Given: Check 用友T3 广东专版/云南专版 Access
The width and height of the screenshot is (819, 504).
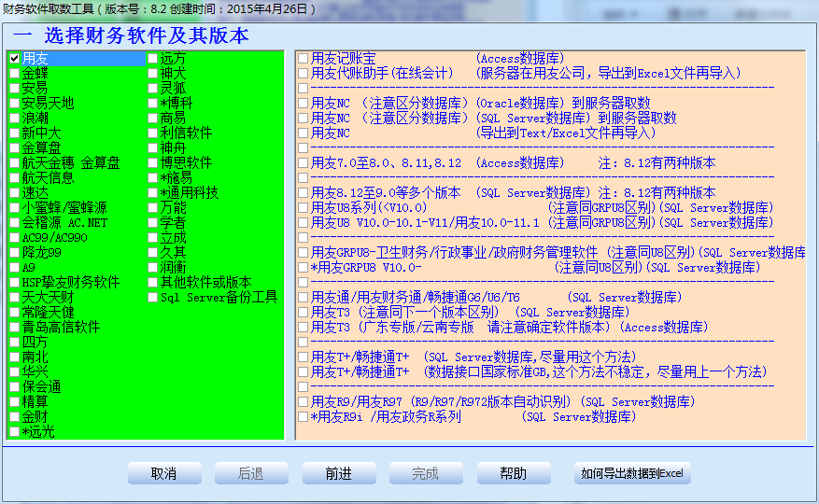Looking at the screenshot, I should (x=303, y=328).
